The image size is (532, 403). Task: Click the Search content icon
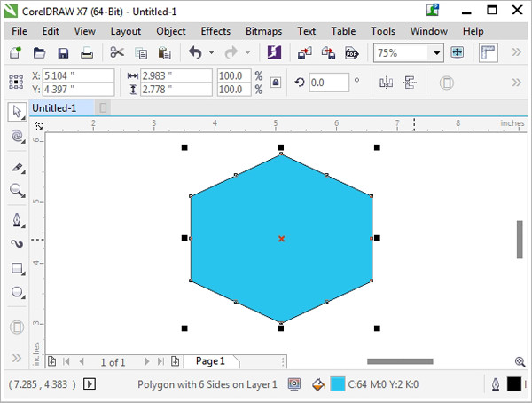click(275, 52)
